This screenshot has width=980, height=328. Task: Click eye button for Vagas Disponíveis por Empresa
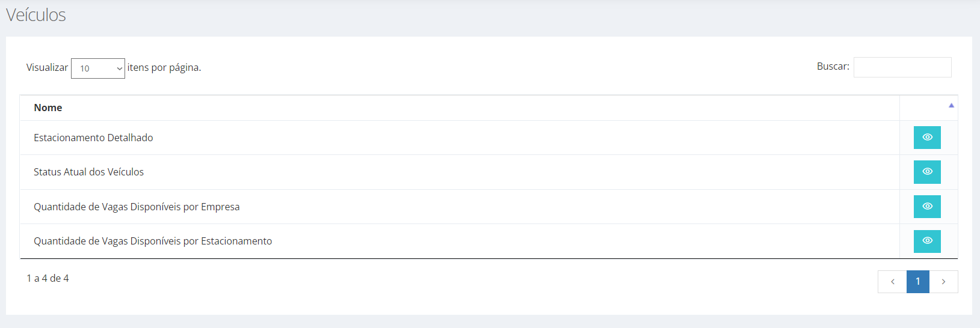927,207
